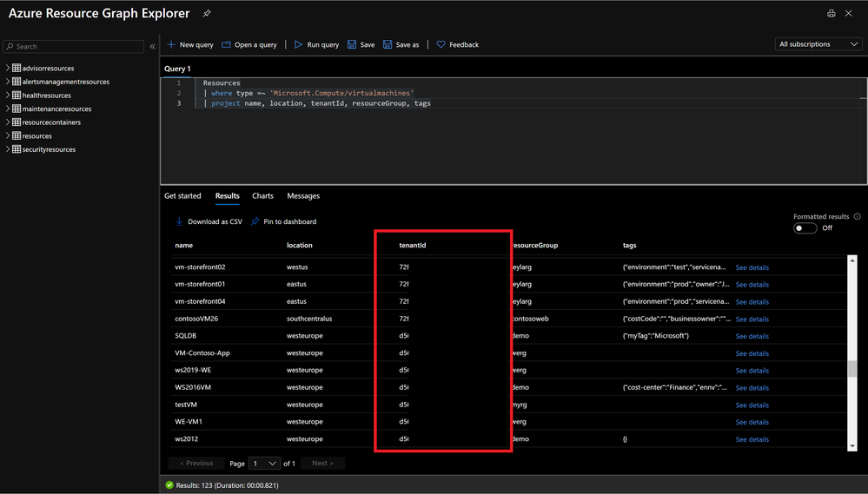Expand the healthresources tree node
Screen dimensions: 868x494
coord(8,95)
